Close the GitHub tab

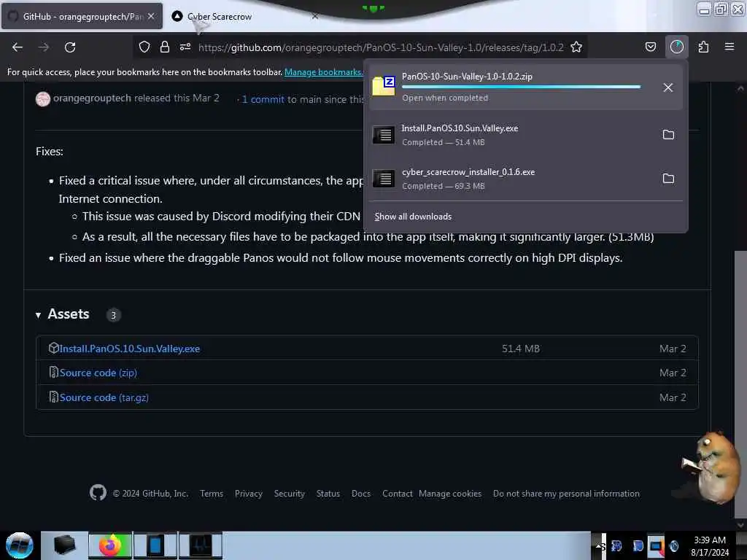[x=151, y=16]
